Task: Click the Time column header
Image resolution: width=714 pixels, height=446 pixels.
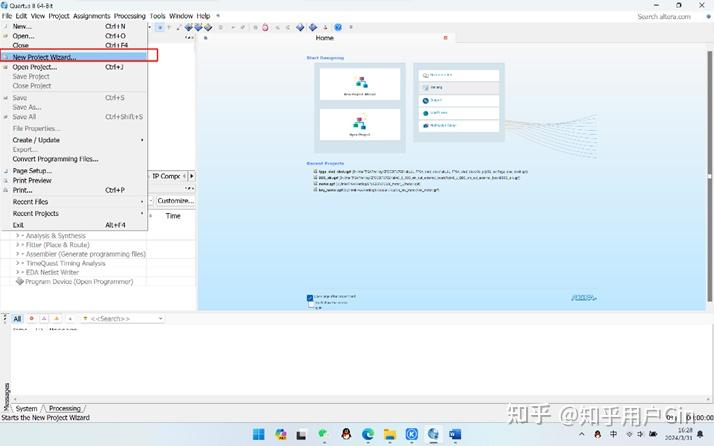Action: (x=173, y=216)
